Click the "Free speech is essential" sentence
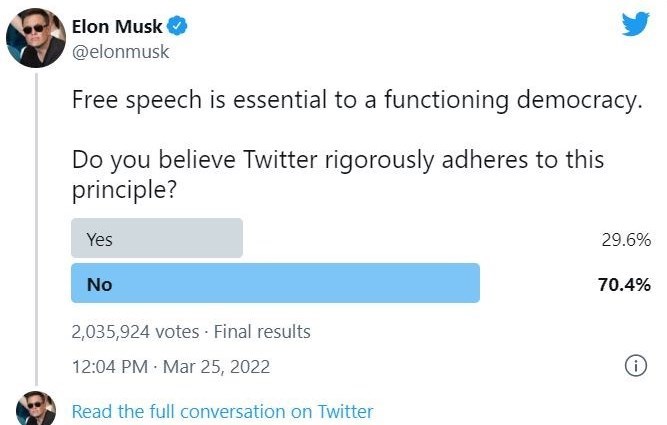This screenshot has width=667, height=425. 355,100
